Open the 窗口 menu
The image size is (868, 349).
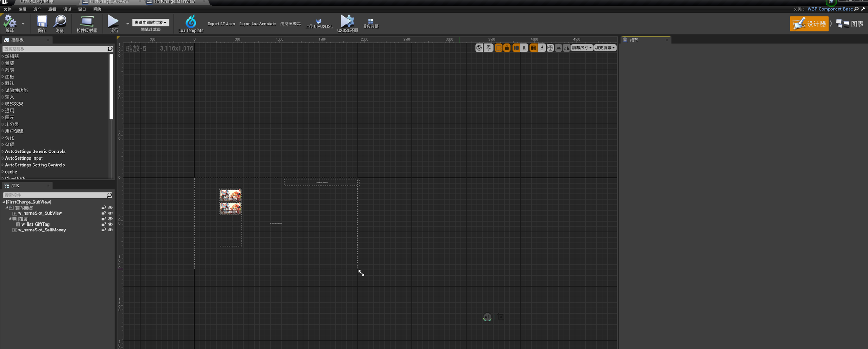(82, 9)
